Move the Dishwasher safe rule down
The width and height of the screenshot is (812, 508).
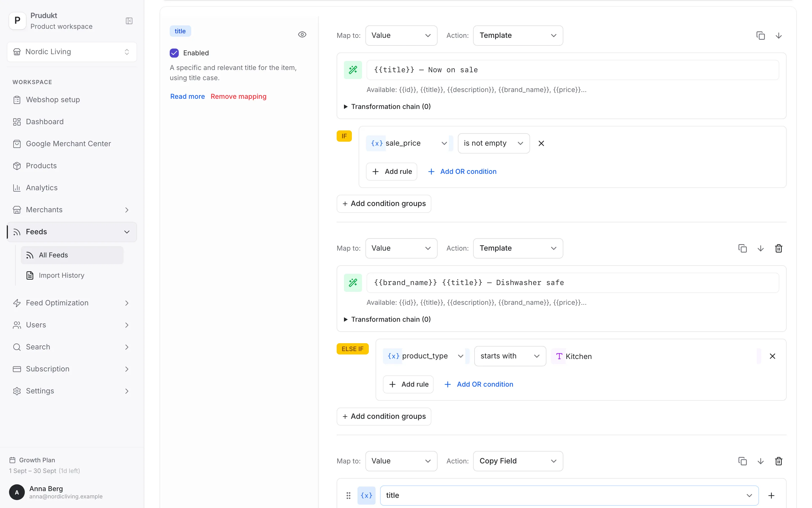click(760, 248)
